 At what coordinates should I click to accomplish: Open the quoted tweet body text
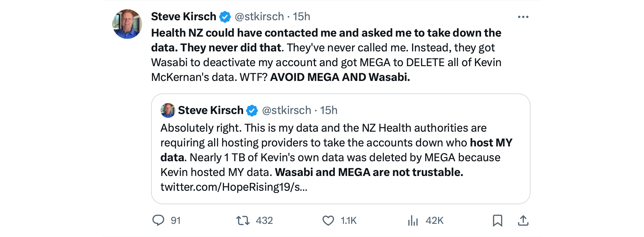330,150
